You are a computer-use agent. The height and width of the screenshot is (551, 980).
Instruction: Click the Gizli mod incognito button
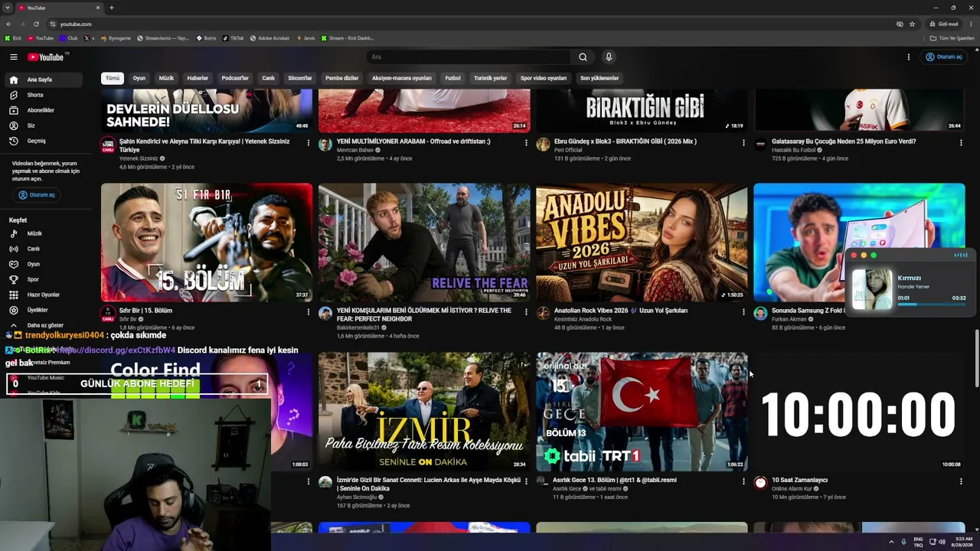click(943, 24)
